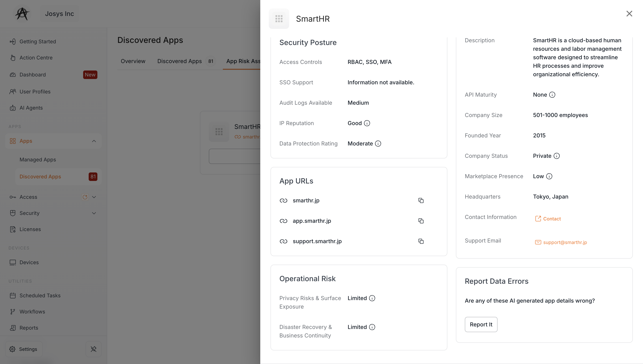
Task: Click the Report It button
Action: [481, 324]
